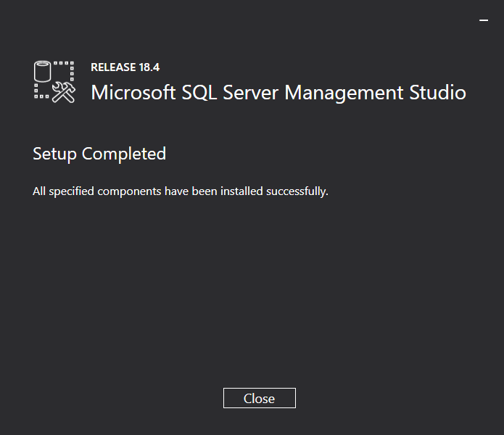This screenshot has height=435, width=504.
Task: Click the word RELEASE above the title
Action: coord(113,67)
